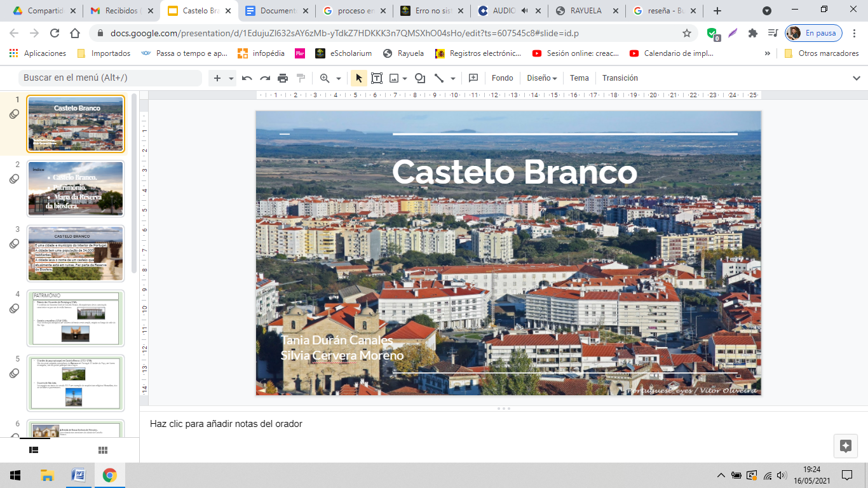Click the Tema button
The image size is (868, 488).
tap(580, 78)
